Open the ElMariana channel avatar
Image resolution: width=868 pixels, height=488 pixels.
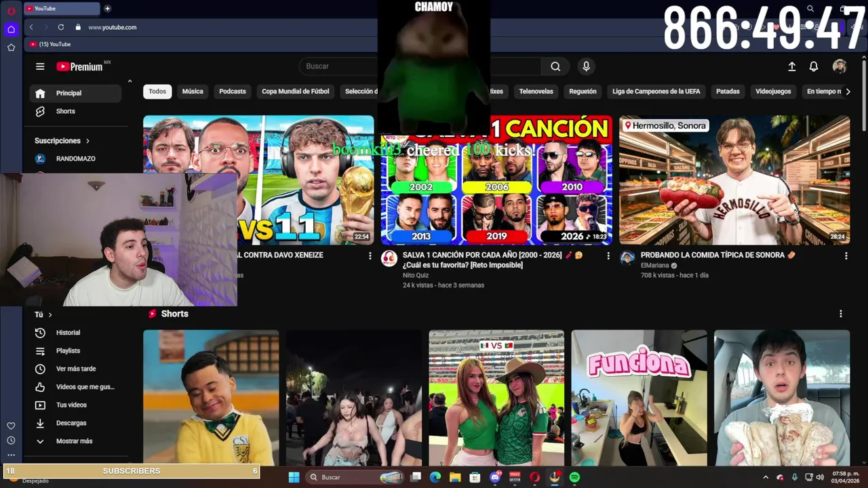(627, 258)
